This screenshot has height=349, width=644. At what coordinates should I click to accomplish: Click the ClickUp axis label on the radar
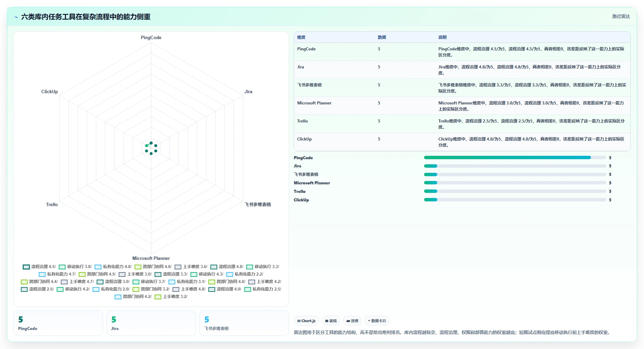[50, 92]
